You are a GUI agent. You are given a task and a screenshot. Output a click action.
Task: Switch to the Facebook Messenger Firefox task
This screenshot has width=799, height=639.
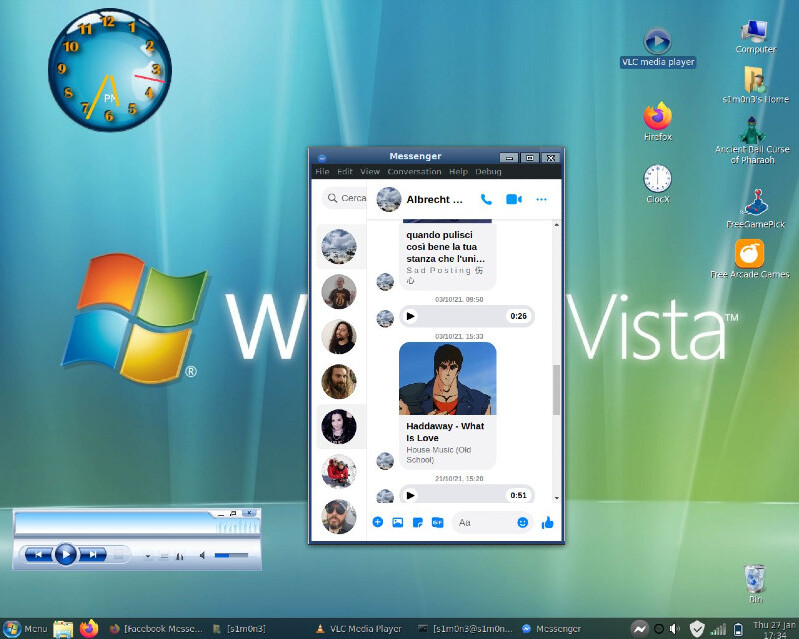(x=156, y=629)
